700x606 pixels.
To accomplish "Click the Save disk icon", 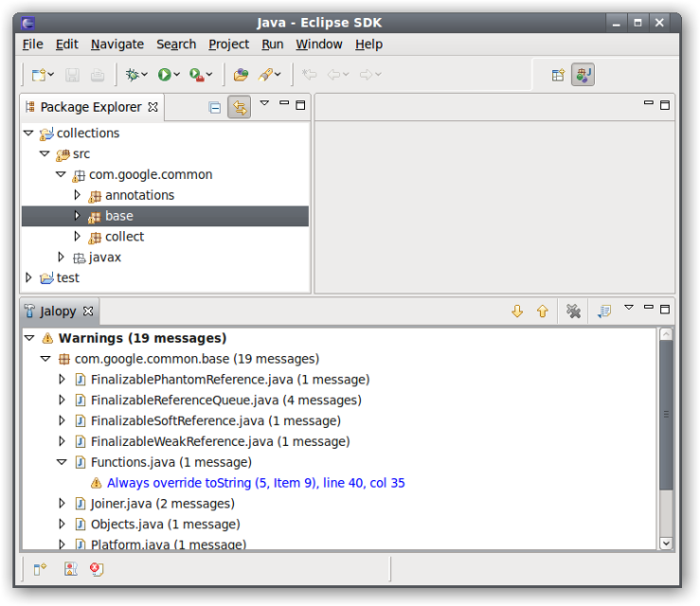I will [72, 75].
